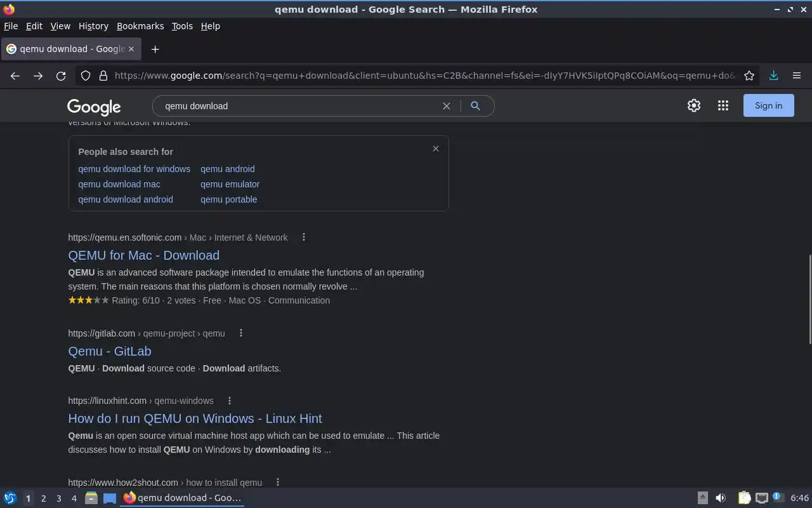Open the tracking protection shield icon

(86, 76)
